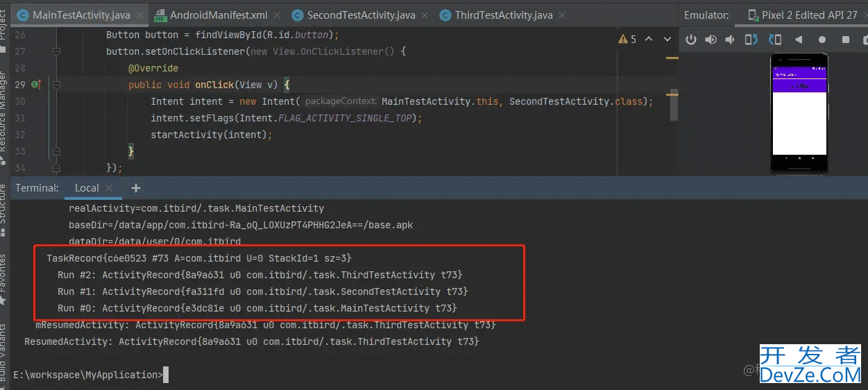Screen dimensions: 868x390
Task: Tap the emulator Back triangle icon
Action: tap(799, 40)
